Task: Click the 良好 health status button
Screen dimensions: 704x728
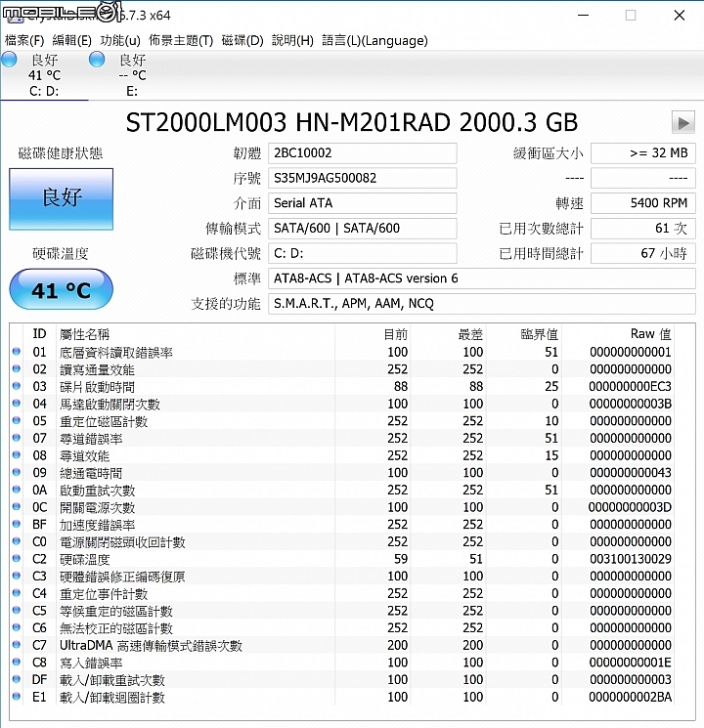Action: pos(62,198)
